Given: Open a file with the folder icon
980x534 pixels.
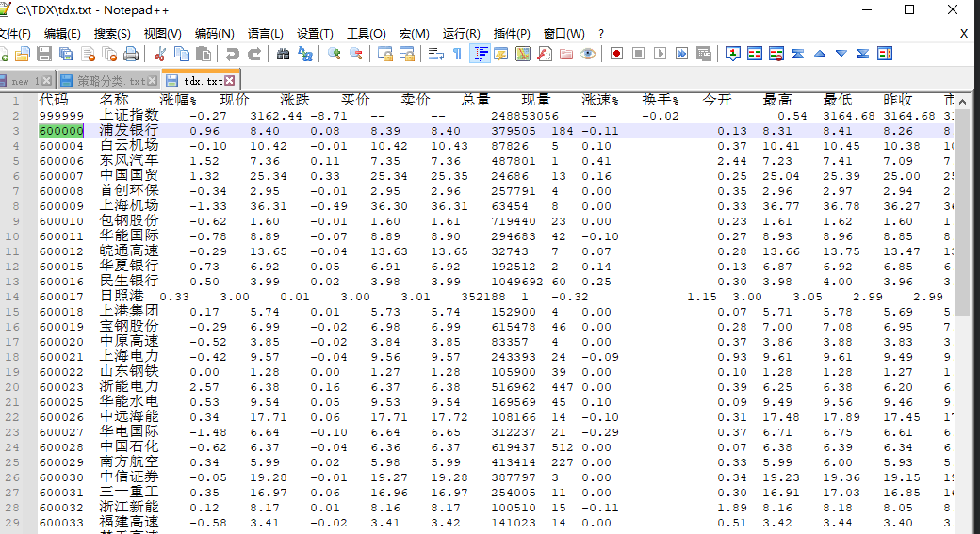Looking at the screenshot, I should (x=23, y=54).
